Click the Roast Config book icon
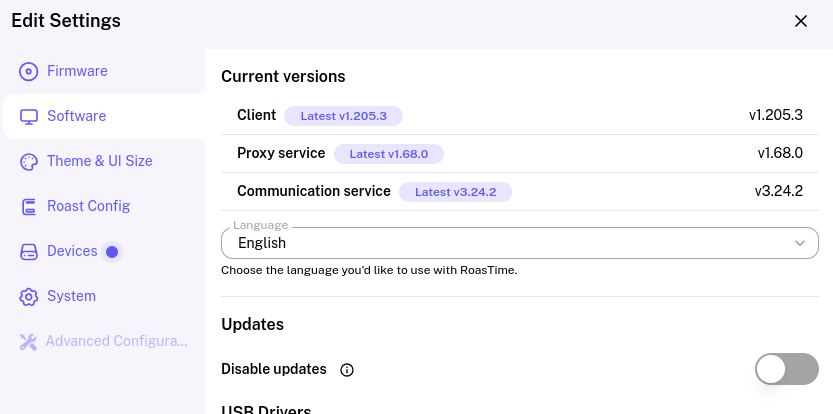 [x=29, y=207]
